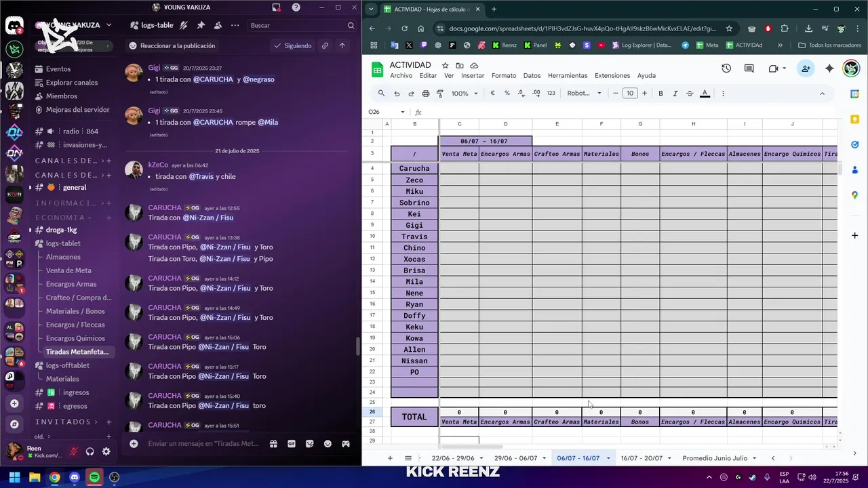Mute notifications with the crossed bell icon

184,25
